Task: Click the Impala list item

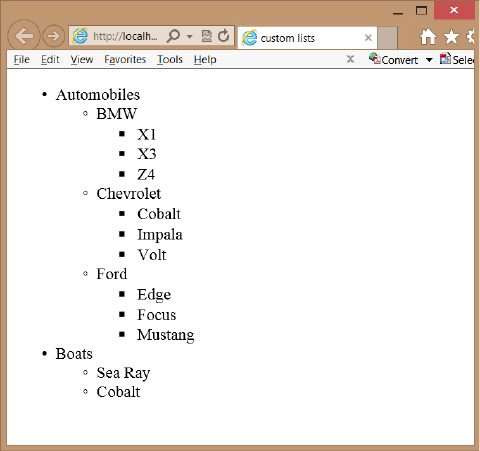Action: tap(160, 235)
